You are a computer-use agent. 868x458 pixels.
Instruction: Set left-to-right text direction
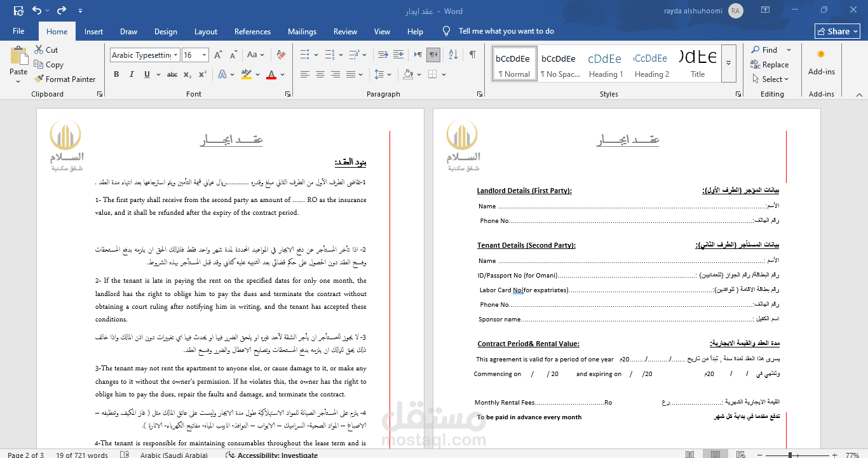(x=417, y=55)
